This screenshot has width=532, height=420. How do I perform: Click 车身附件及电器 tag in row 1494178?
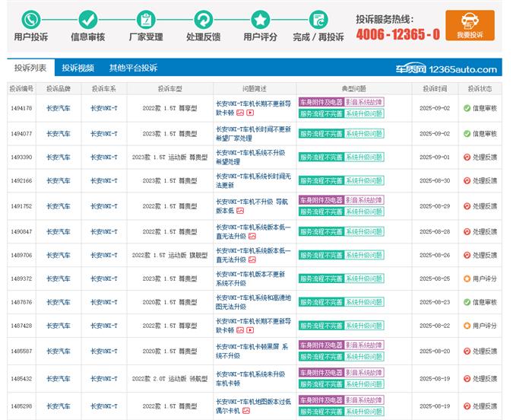[x=321, y=102]
